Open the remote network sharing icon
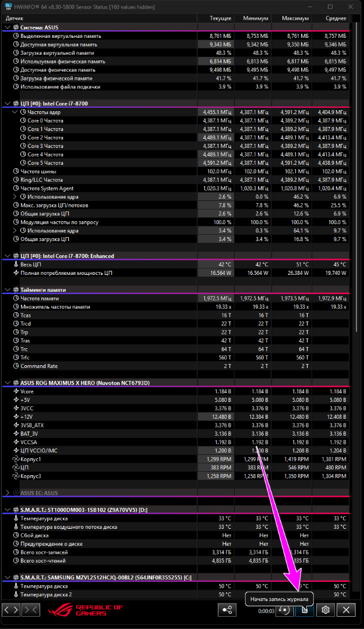Screen dimensions: 364x629 point(227,610)
